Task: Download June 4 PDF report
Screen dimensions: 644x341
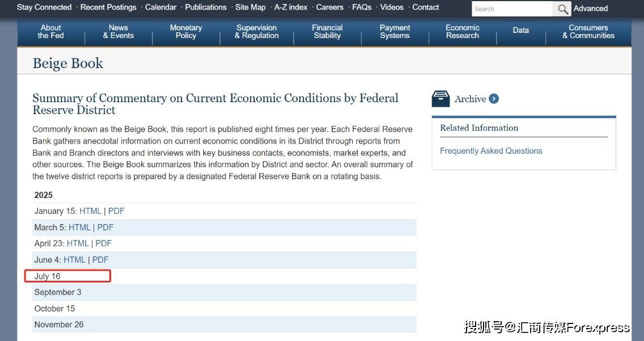Action: click(100, 260)
